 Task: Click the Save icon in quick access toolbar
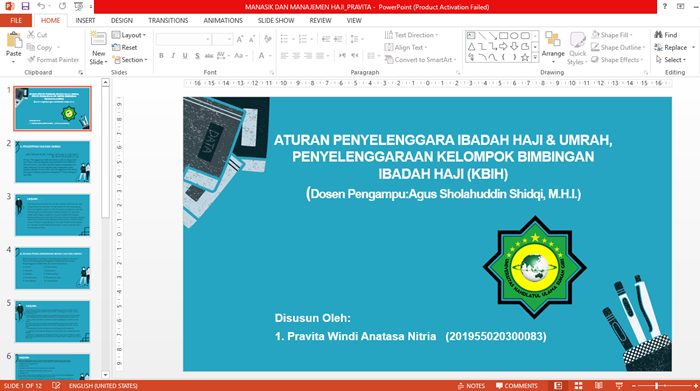25,6
